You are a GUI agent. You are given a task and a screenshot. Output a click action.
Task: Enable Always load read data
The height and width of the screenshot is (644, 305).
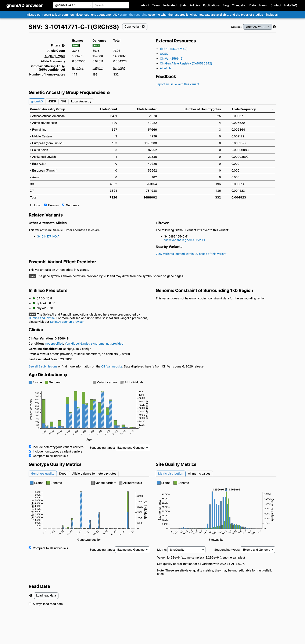tap(30, 603)
